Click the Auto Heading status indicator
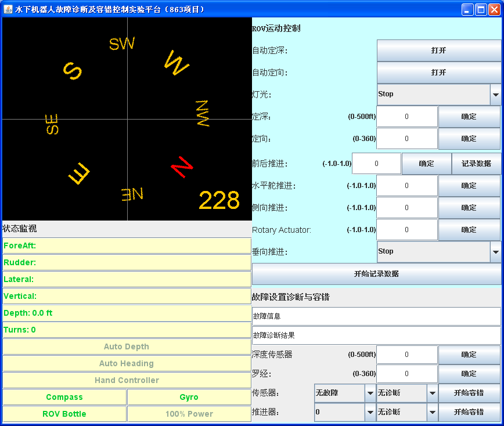This screenshot has height=426, width=504. tap(127, 363)
